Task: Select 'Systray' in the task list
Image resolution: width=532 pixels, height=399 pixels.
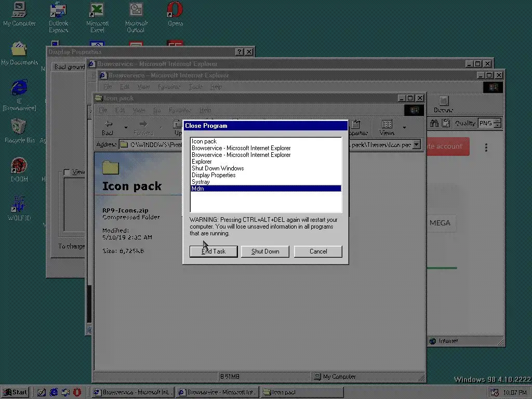Action: (266, 182)
